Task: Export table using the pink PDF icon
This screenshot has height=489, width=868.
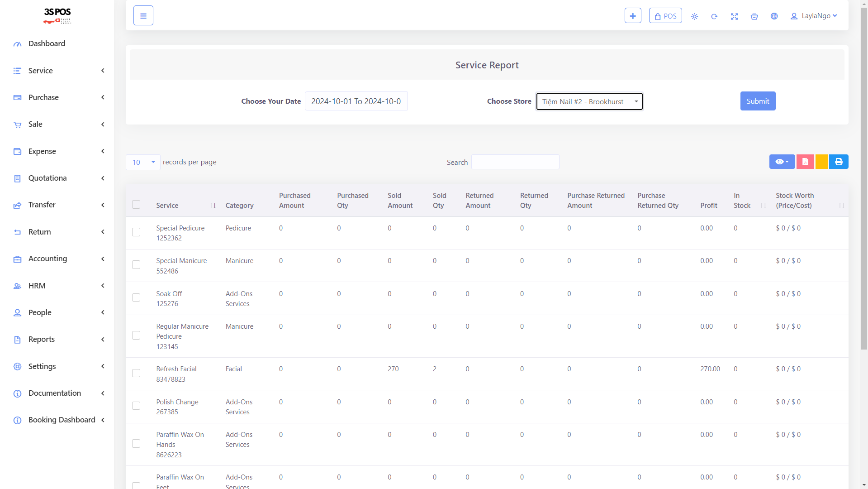Action: point(805,162)
